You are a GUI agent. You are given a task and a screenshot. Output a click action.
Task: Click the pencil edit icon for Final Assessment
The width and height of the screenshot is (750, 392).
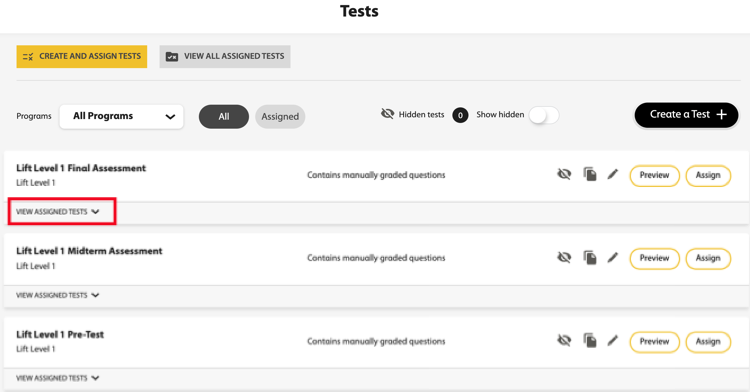(613, 174)
